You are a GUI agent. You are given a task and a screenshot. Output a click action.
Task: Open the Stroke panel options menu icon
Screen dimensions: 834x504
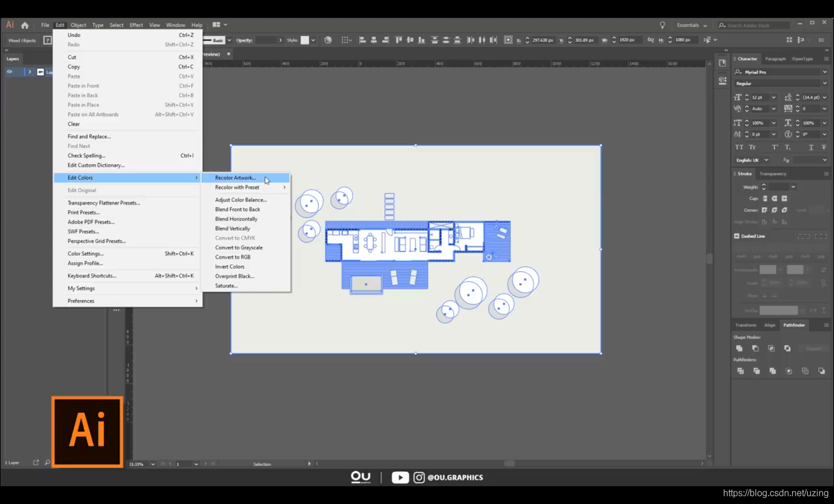coord(826,174)
